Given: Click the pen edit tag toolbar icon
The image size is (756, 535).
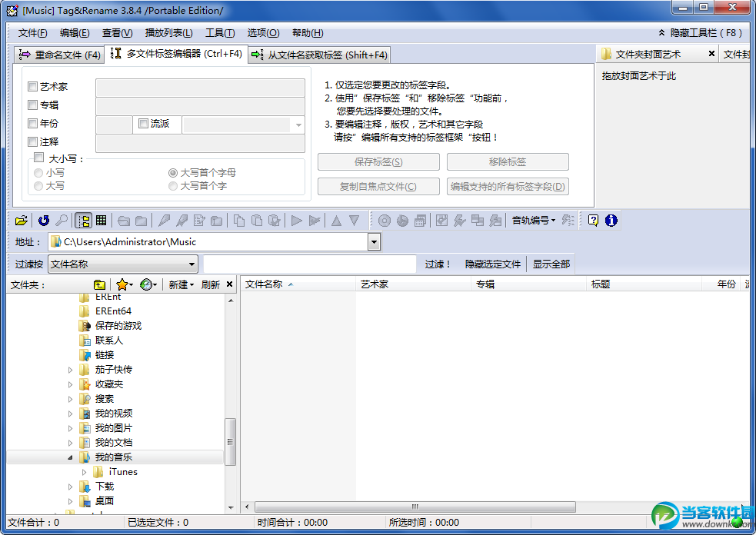Looking at the screenshot, I should (x=164, y=221).
